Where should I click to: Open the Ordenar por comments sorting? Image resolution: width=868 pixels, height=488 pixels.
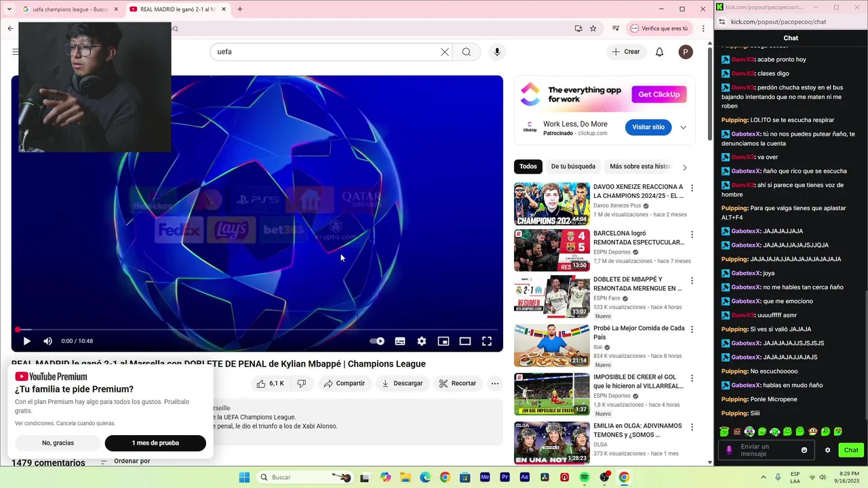126,462
